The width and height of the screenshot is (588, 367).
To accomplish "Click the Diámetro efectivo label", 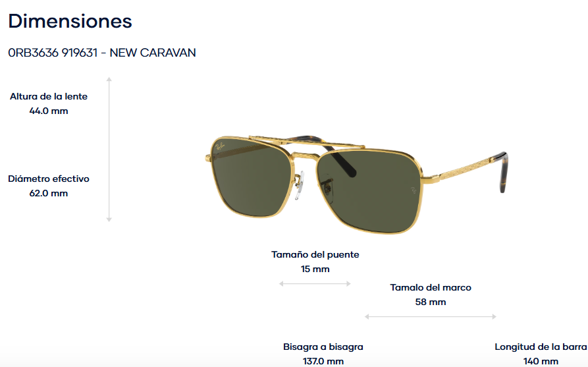I will [49, 179].
